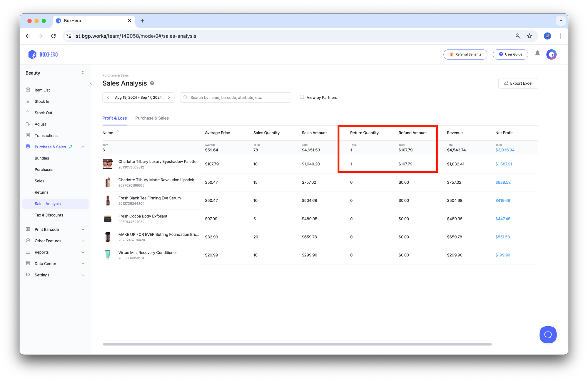Click the horizontal table scrollbar
Viewport: 588px width, 381px height.
click(297, 344)
